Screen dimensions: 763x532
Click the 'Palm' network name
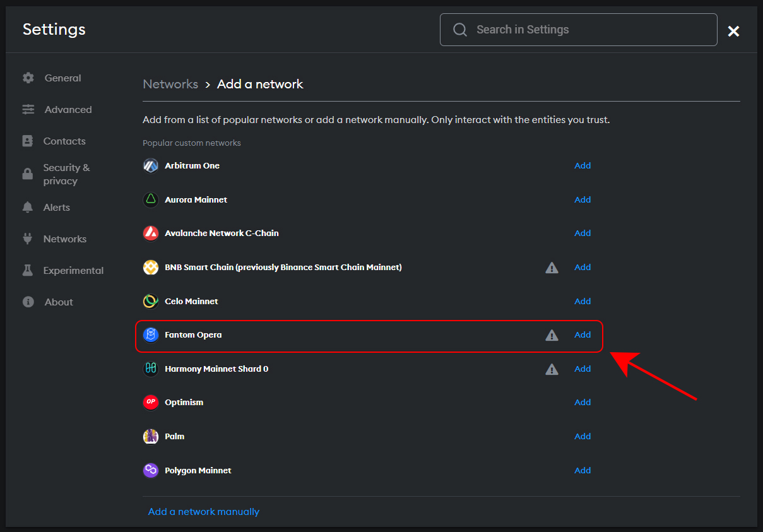pos(174,437)
